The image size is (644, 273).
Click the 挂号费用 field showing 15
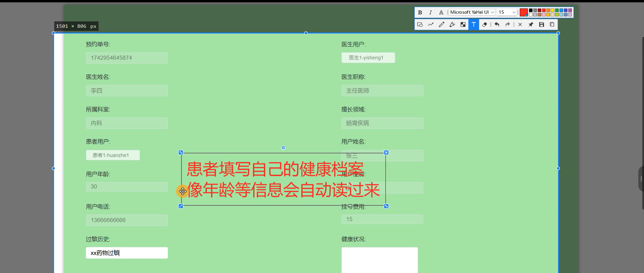point(382,219)
